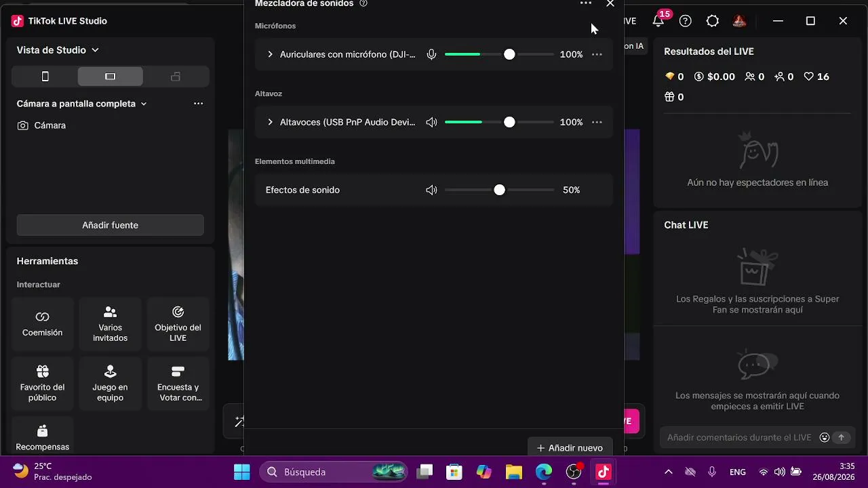Open scene more options next to Cámara a pantalla completa
This screenshot has height=488, width=868.
(198, 104)
